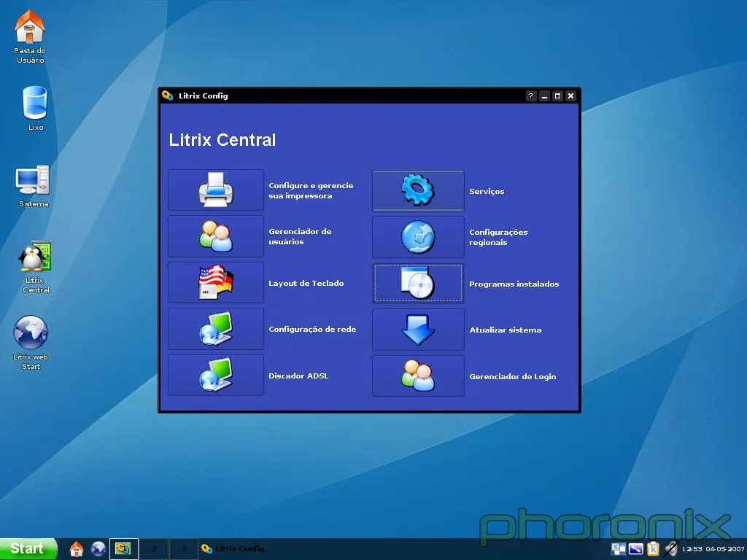The image size is (747, 560).
Task: Click the Start button
Action: 28,548
